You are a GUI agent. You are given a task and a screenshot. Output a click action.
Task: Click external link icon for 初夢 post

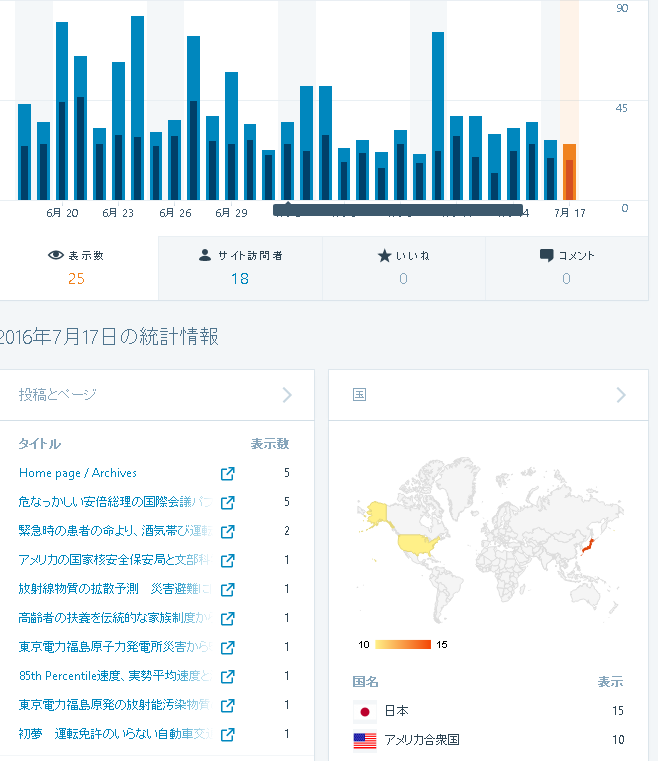click(x=227, y=734)
